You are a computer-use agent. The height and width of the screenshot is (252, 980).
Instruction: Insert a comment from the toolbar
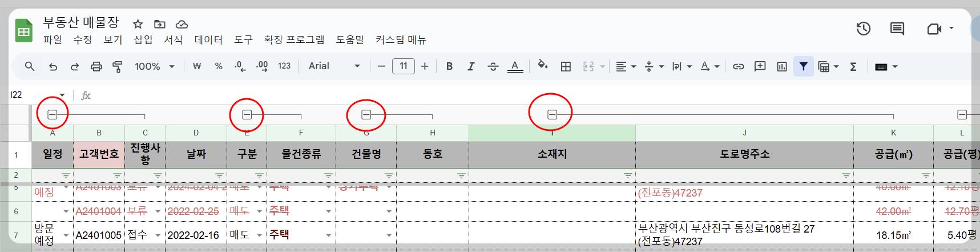pos(760,66)
